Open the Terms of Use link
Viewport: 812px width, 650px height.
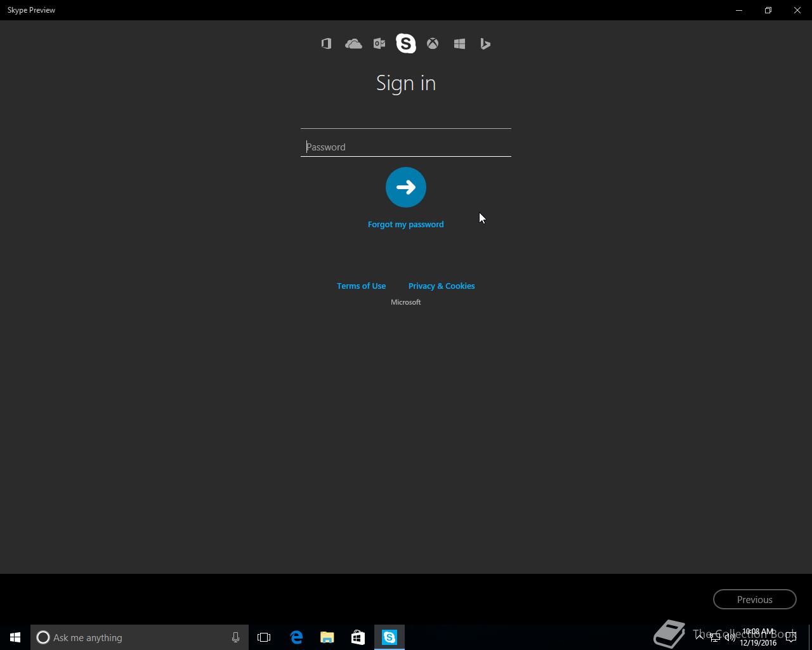(361, 286)
